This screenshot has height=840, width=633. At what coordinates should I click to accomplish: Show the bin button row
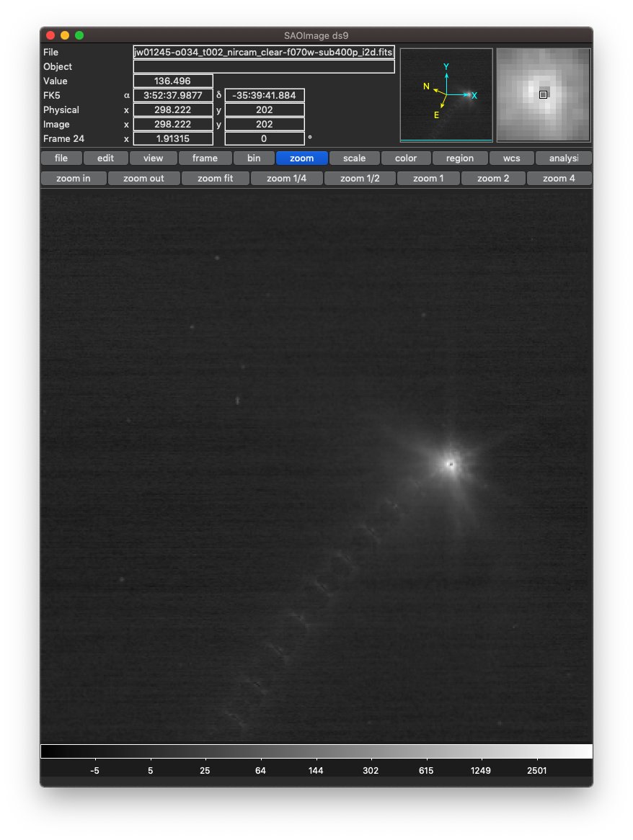click(254, 158)
